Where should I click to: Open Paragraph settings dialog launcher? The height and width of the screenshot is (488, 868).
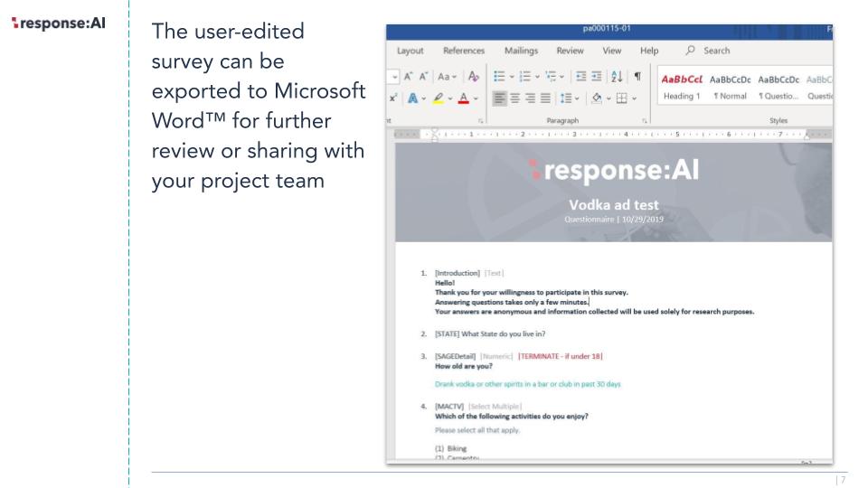[x=645, y=120]
